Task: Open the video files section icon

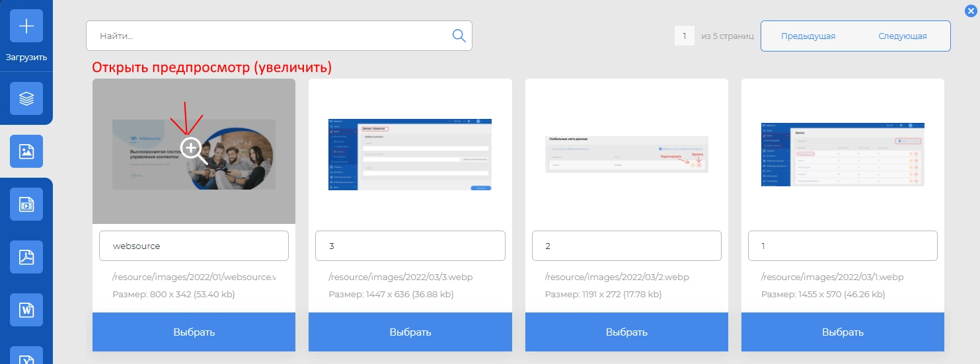Action: coord(26,204)
